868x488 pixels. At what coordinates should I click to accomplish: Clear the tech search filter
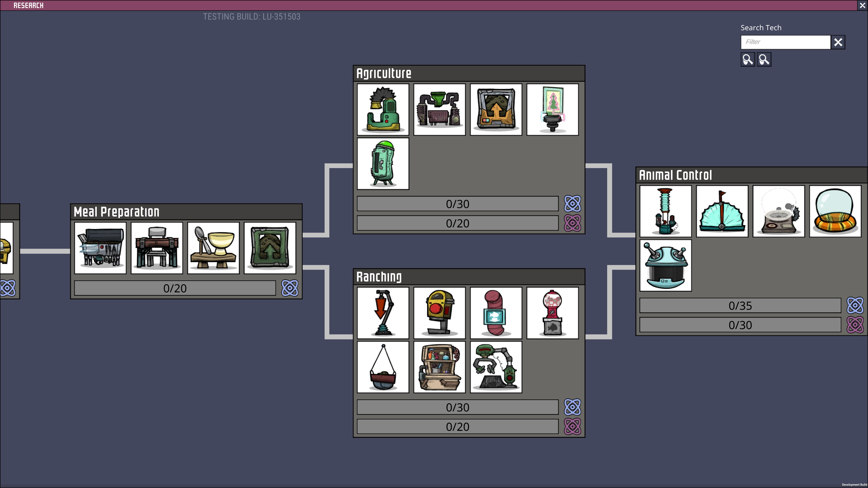coord(838,42)
